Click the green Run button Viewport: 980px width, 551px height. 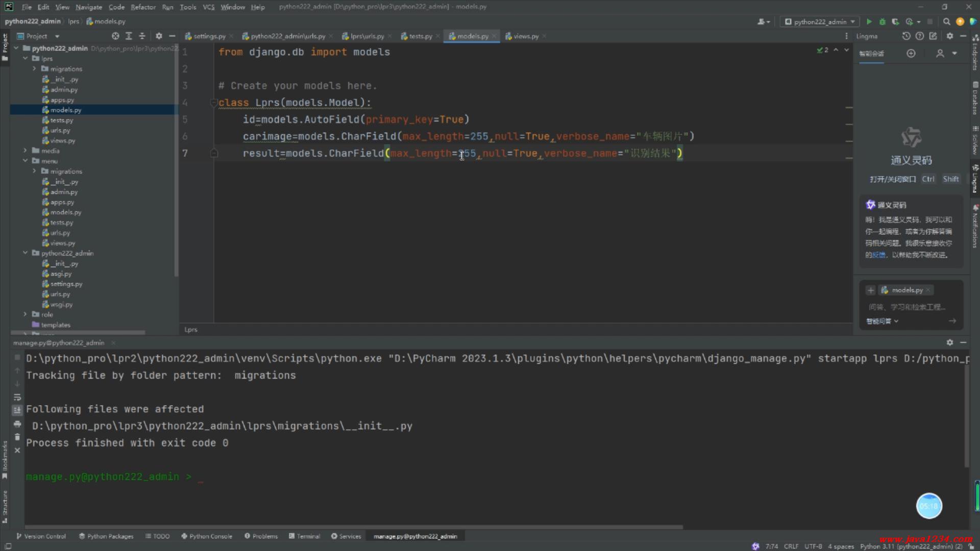coord(869,21)
